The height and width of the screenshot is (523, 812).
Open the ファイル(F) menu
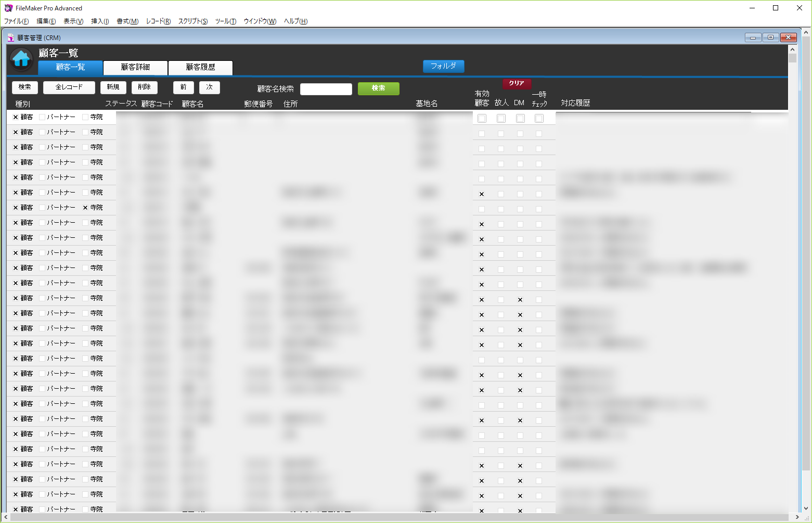pyautogui.click(x=17, y=21)
